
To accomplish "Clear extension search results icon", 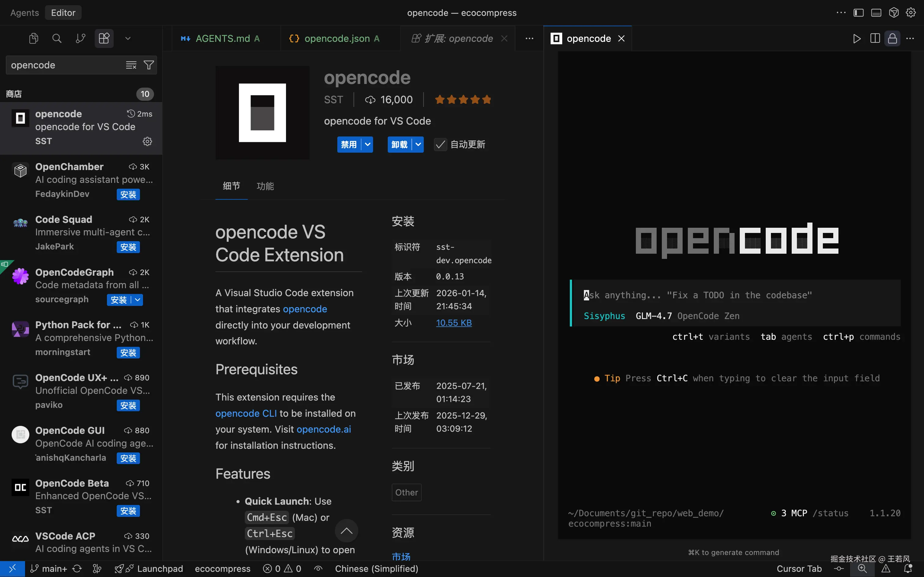I will tap(131, 65).
